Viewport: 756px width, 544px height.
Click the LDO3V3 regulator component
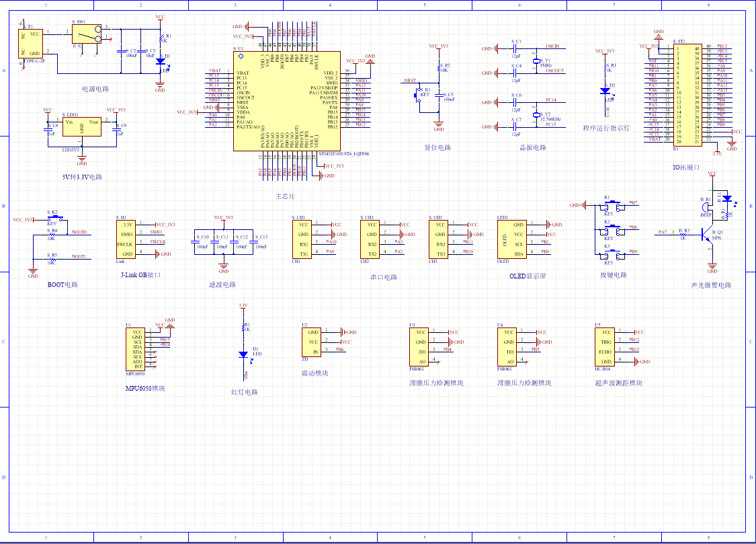(x=82, y=126)
